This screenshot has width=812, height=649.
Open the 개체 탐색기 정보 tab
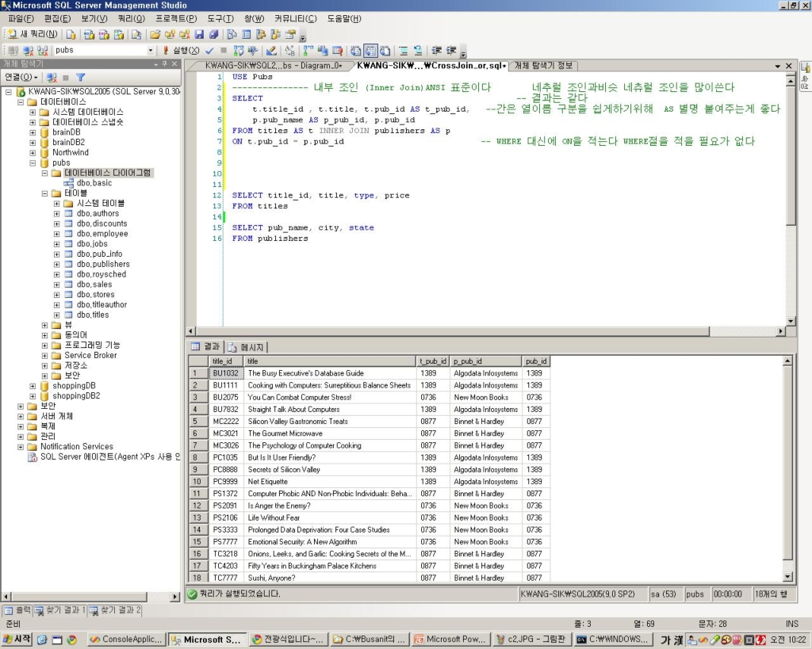(543, 66)
